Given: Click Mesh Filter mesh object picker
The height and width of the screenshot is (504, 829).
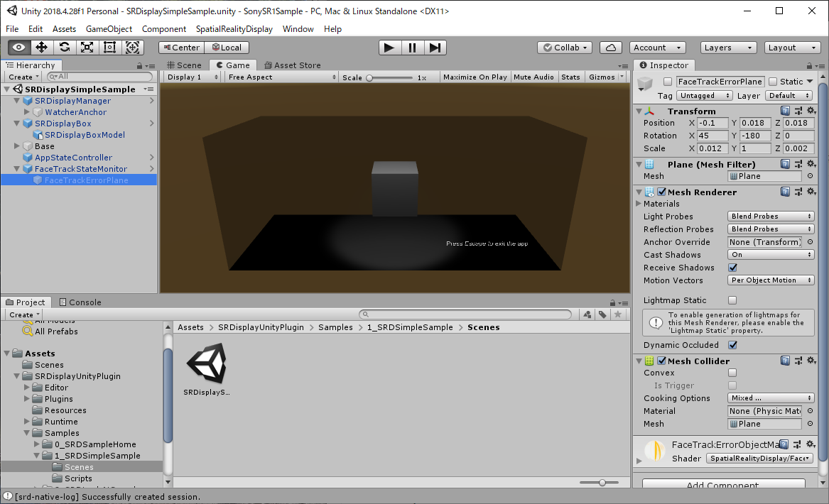Looking at the screenshot, I should pyautogui.click(x=810, y=176).
